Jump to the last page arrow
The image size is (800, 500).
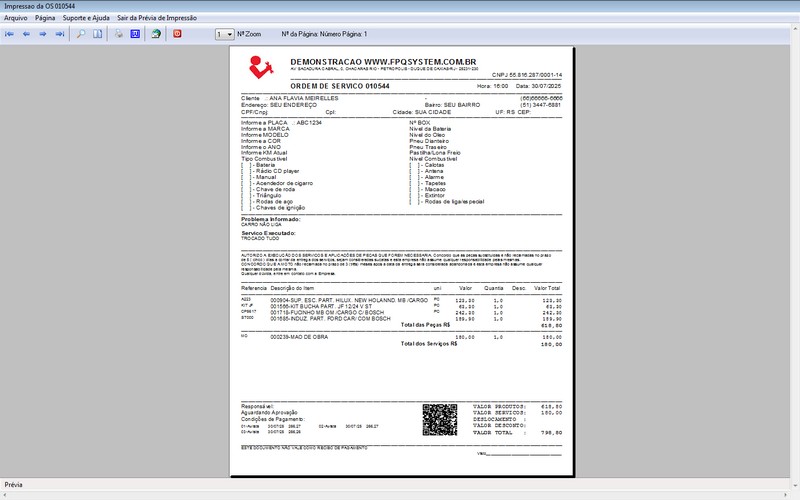click(58, 34)
